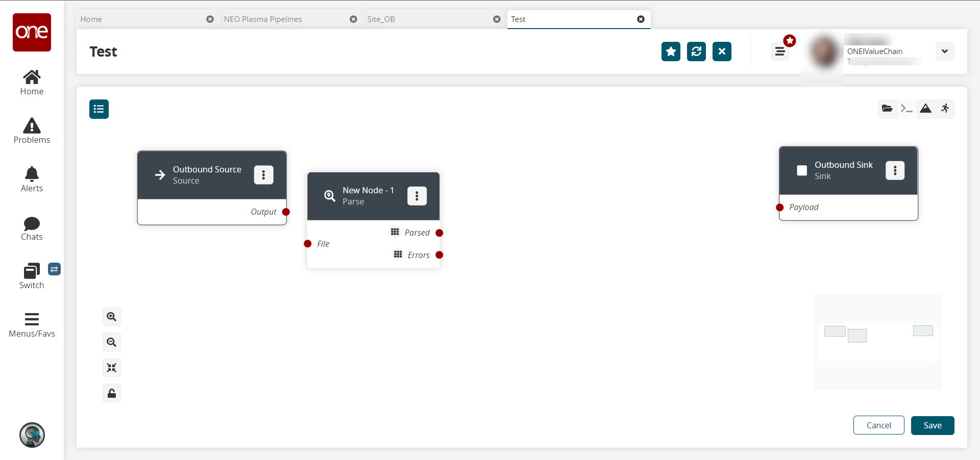Add page to favorites with star button
Screen dimensions: 980x460
pyautogui.click(x=671, y=52)
